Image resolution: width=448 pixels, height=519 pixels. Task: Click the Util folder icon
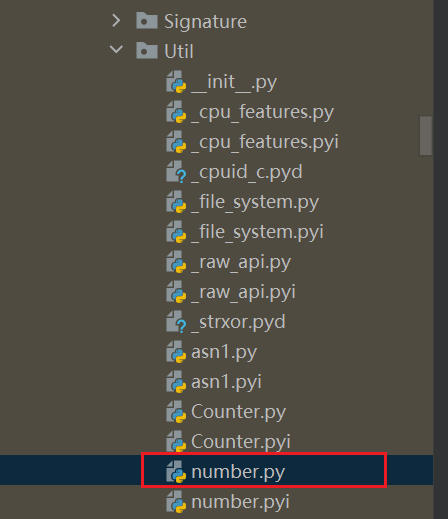pos(147,50)
